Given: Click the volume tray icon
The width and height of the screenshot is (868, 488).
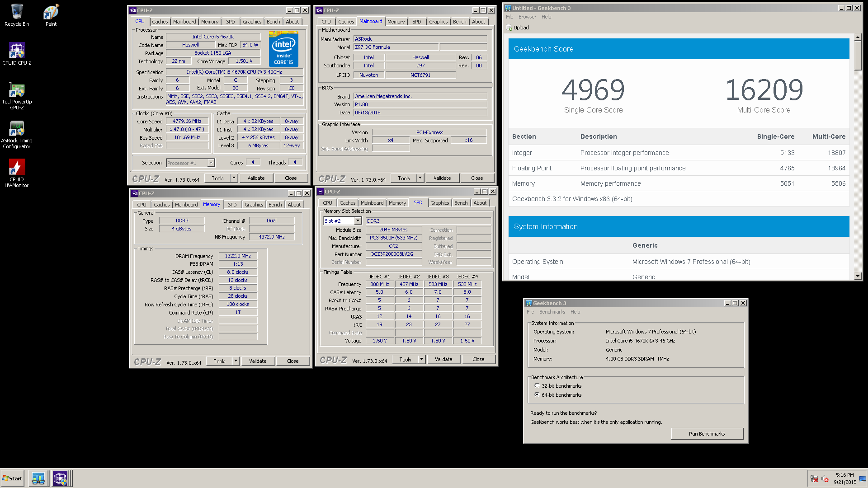Looking at the screenshot, I should (825, 479).
